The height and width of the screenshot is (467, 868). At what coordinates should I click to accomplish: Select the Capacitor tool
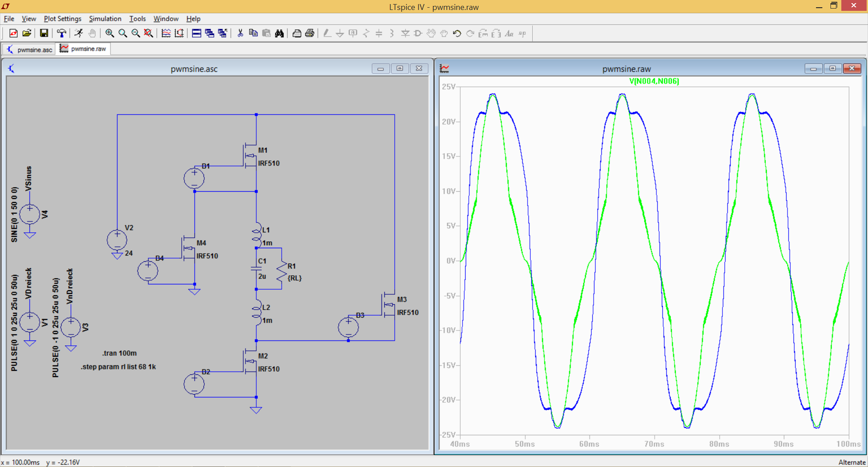pyautogui.click(x=379, y=33)
